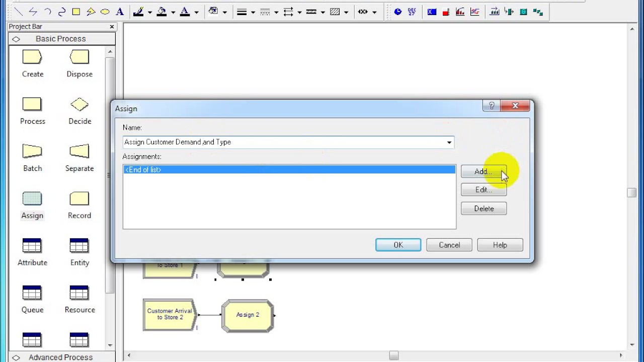Pick the Assign module in Project Bar

pos(32,206)
